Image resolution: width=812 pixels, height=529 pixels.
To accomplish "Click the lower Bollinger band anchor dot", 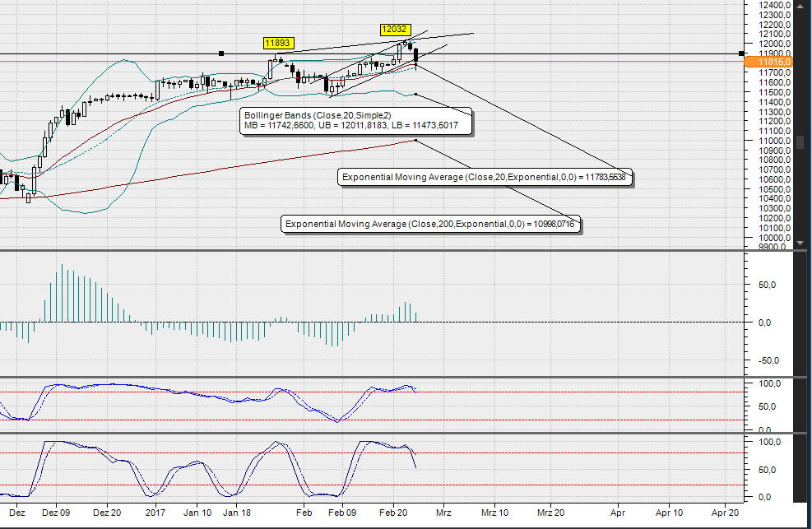I will [415, 95].
